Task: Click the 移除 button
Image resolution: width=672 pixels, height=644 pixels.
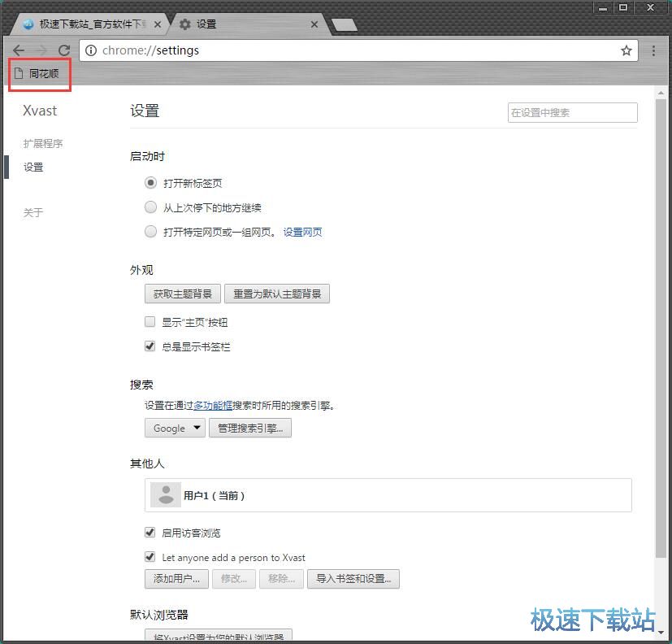Action: (281, 579)
